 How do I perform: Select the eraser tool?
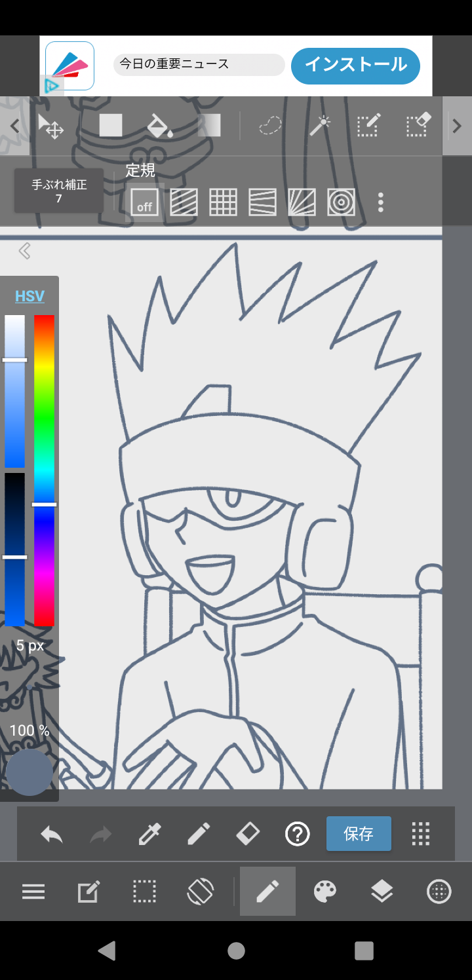248,833
